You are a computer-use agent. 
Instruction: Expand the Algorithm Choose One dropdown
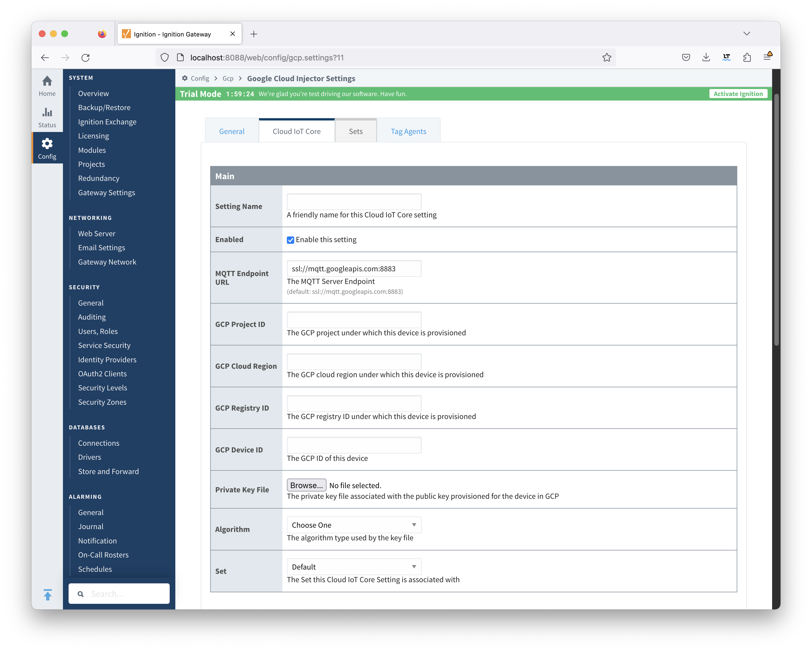tap(354, 525)
